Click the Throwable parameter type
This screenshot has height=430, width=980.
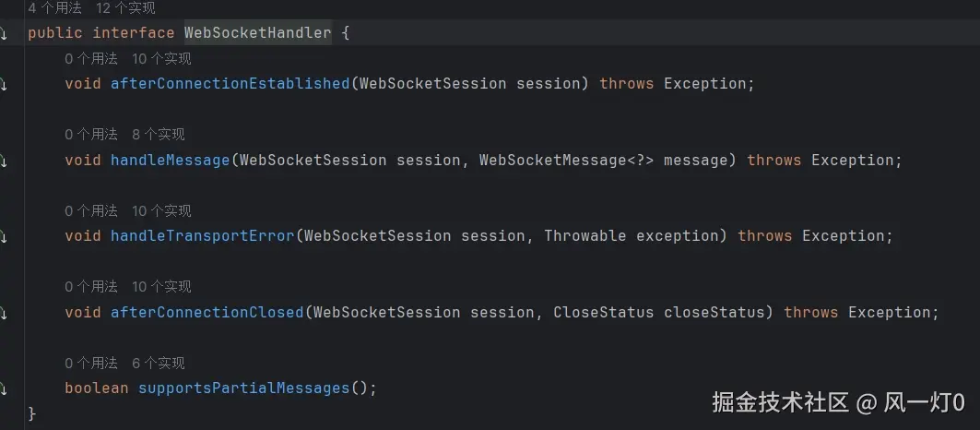[585, 236]
